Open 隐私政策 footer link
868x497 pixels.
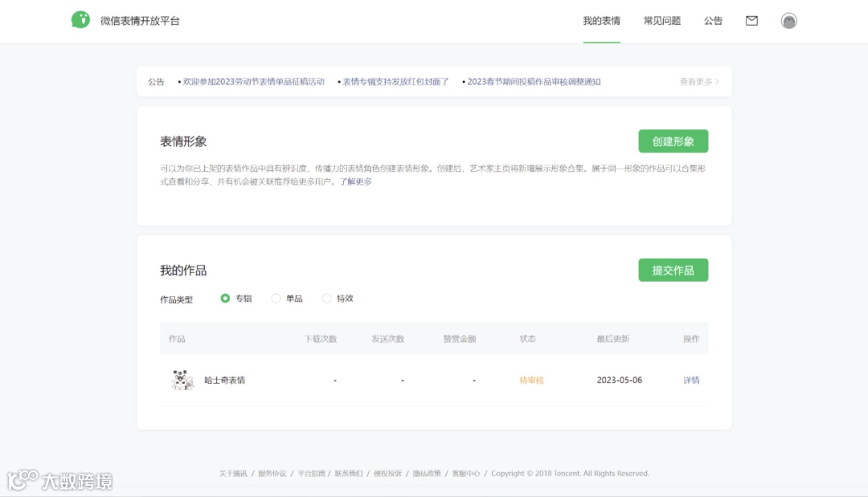click(427, 473)
